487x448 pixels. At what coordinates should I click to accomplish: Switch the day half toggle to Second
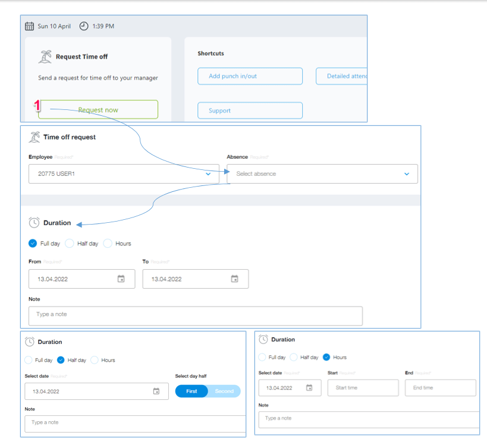(226, 391)
